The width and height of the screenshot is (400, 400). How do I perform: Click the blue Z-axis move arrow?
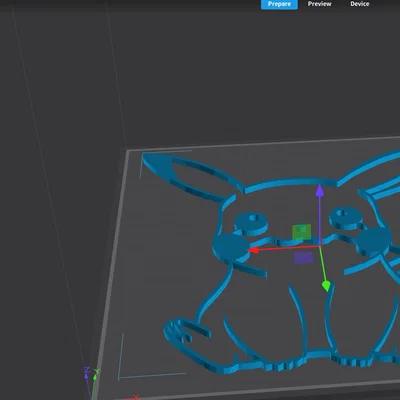tap(320, 190)
